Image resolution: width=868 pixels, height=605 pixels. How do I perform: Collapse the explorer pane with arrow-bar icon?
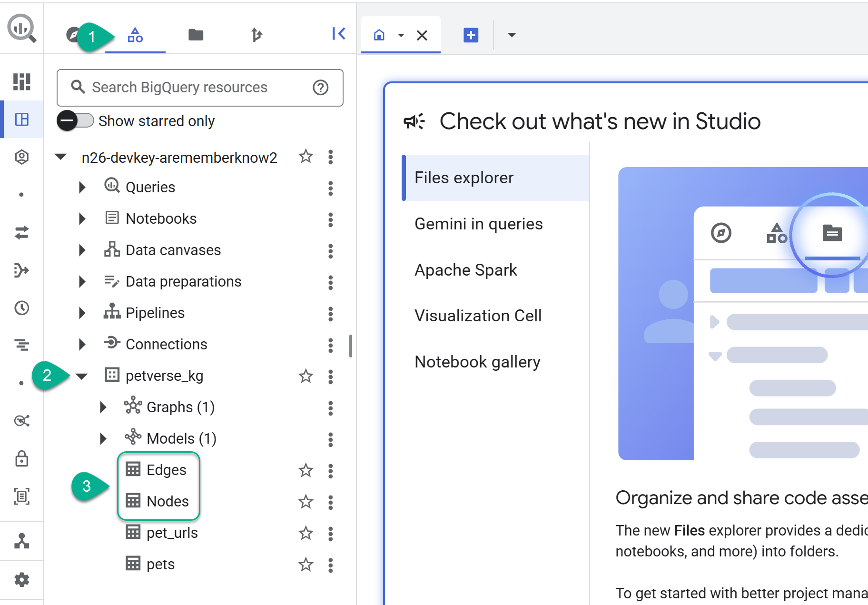click(338, 34)
